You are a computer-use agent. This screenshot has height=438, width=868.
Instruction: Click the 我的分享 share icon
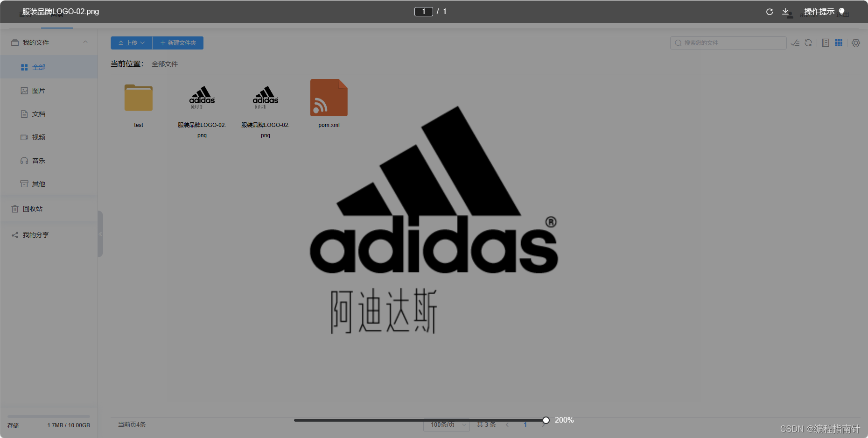point(15,235)
